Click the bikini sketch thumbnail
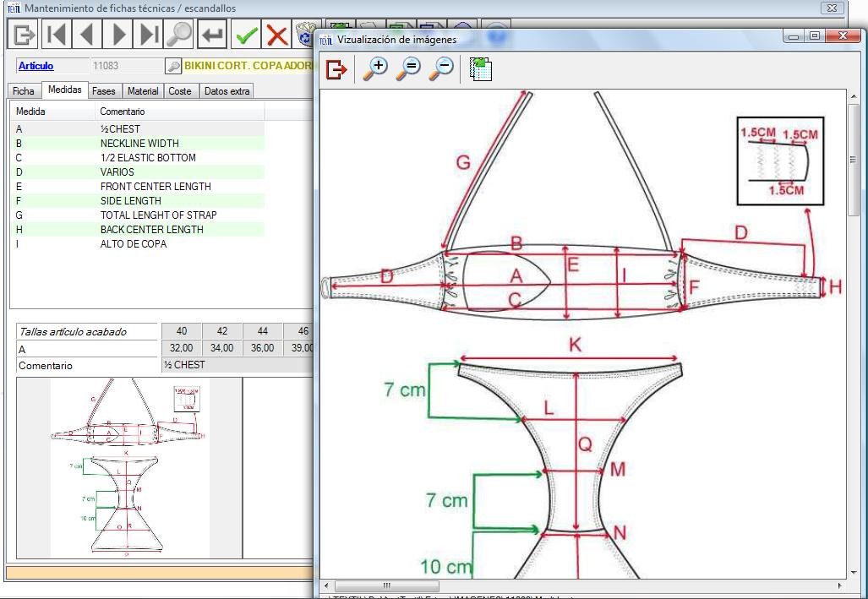The width and height of the screenshot is (868, 599). (128, 467)
